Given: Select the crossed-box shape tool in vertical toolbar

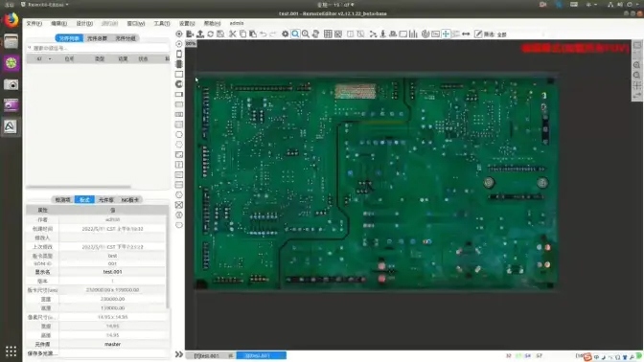Looking at the screenshot, I should coord(179,205).
